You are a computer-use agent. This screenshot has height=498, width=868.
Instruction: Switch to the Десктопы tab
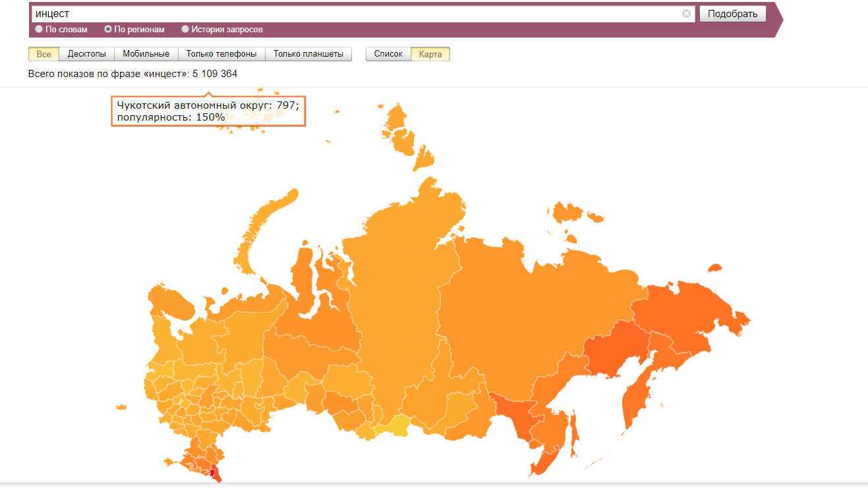[87, 54]
